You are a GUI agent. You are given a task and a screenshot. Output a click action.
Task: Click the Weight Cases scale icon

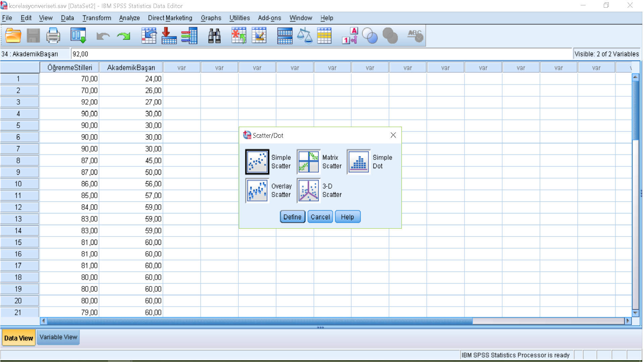[x=305, y=36]
